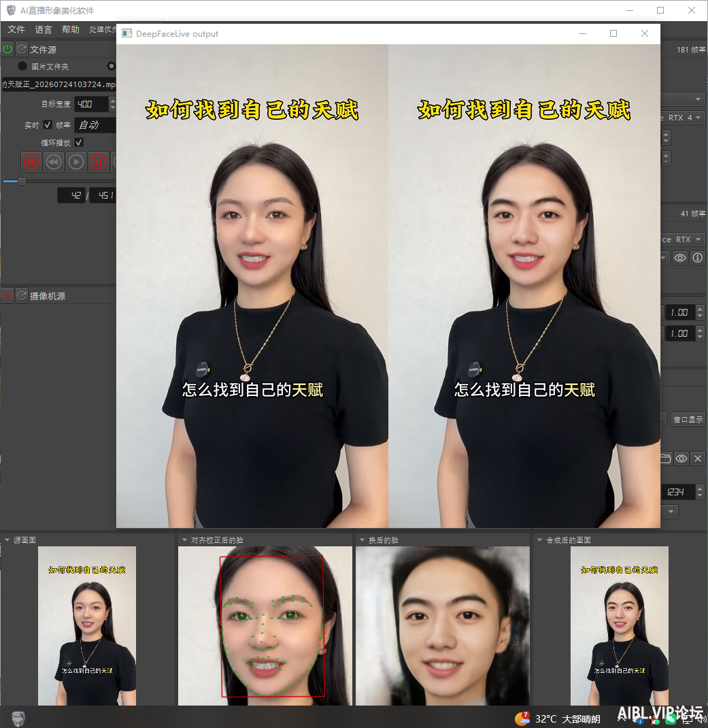The image size is (708, 728).
Task: Open the dropdown below the 1234 field
Action: (x=669, y=512)
